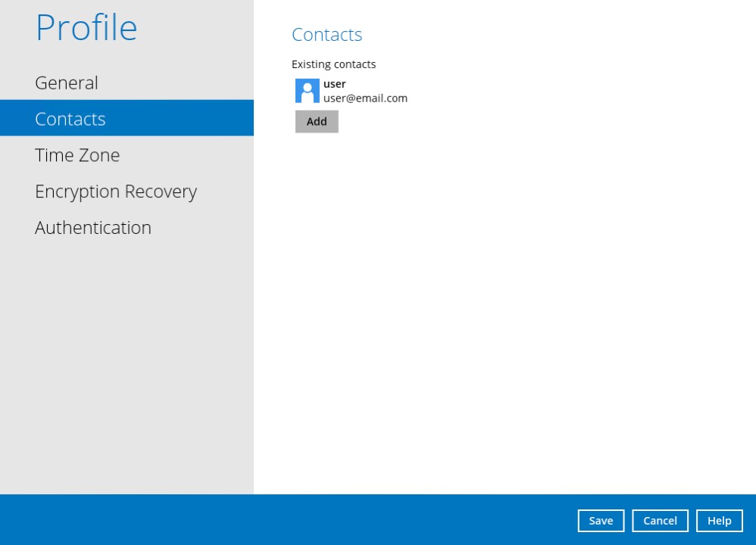This screenshot has width=756, height=545.
Task: Open the Time Zone settings
Action: (77, 155)
